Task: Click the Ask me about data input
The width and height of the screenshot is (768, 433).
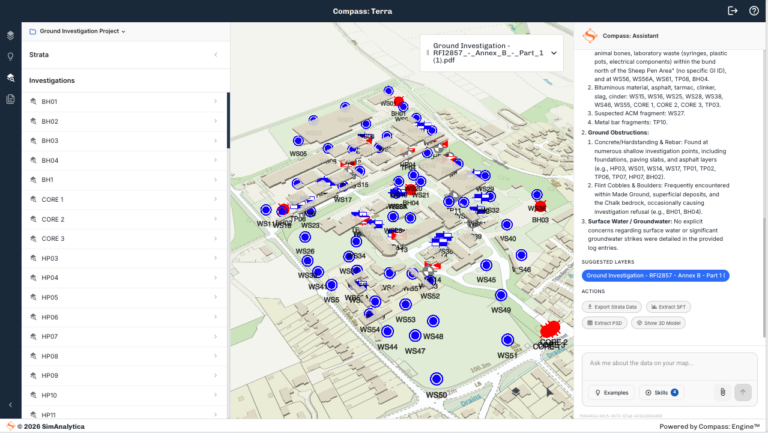Action: (x=660, y=363)
